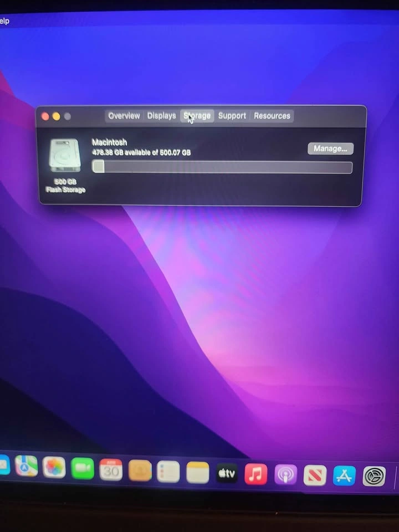Click the 'Macintosh' volume name

point(109,142)
